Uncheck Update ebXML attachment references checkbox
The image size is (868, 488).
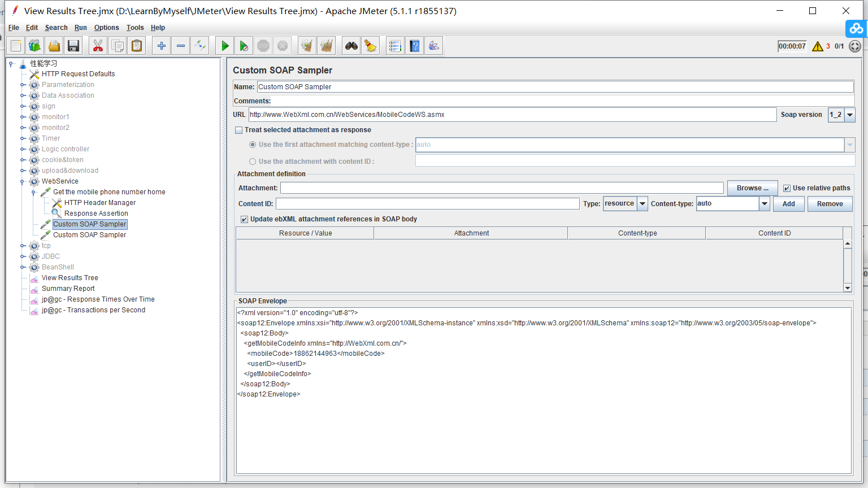click(245, 219)
